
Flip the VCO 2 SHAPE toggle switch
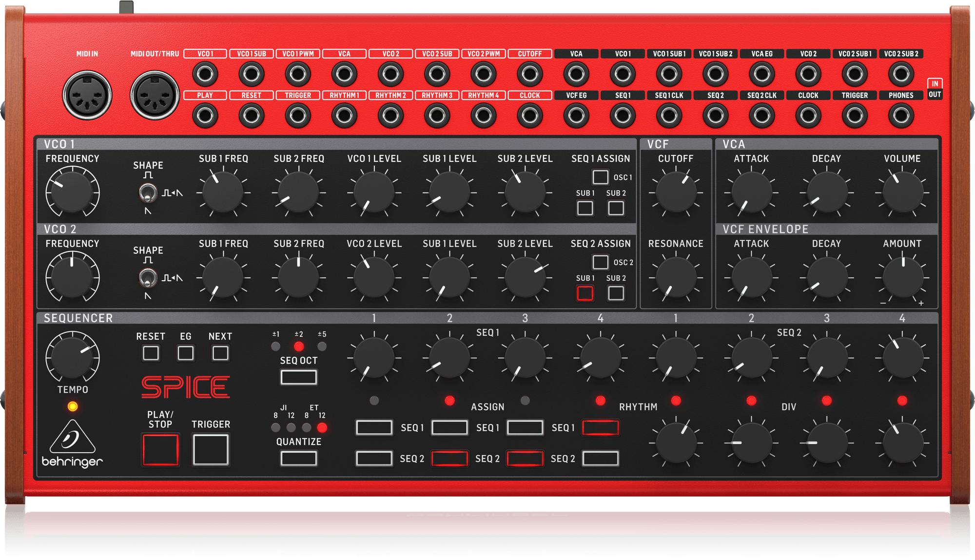(147, 278)
